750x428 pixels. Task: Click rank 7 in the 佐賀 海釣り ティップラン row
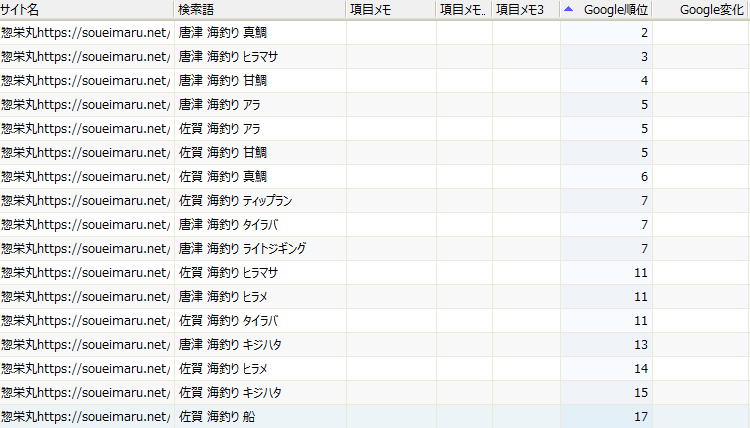(644, 200)
